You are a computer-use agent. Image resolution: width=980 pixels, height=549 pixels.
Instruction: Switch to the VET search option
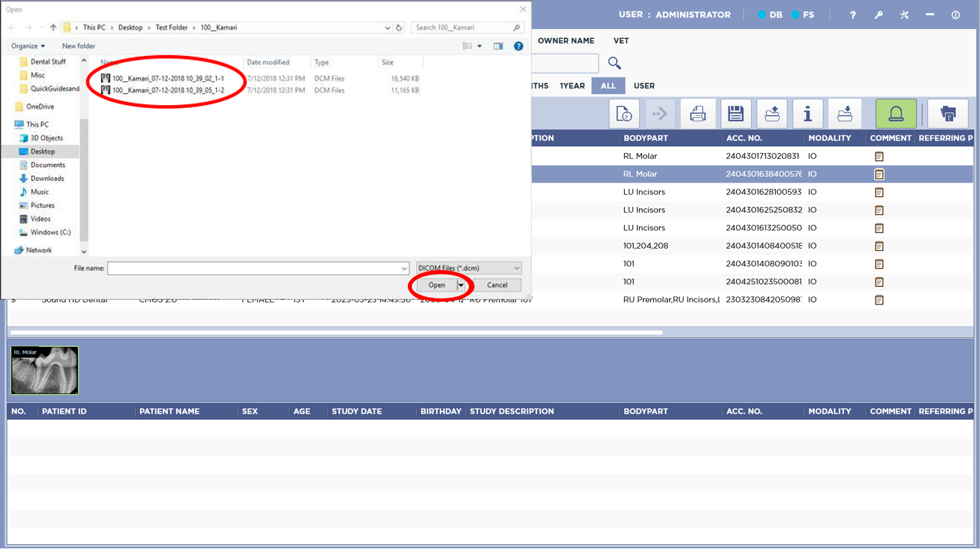click(x=621, y=41)
